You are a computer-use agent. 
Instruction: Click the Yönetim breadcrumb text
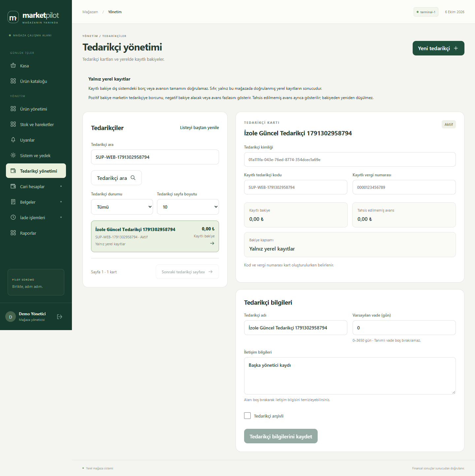pyautogui.click(x=115, y=12)
